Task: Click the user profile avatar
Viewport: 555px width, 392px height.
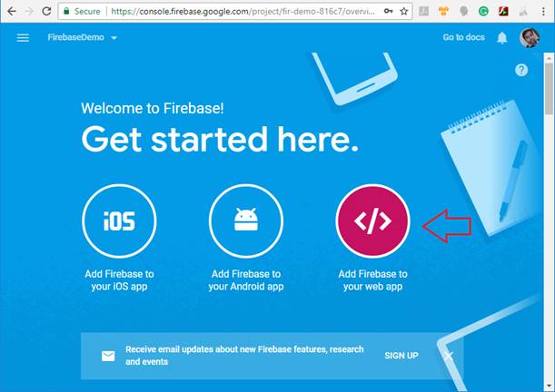Action: pyautogui.click(x=530, y=37)
